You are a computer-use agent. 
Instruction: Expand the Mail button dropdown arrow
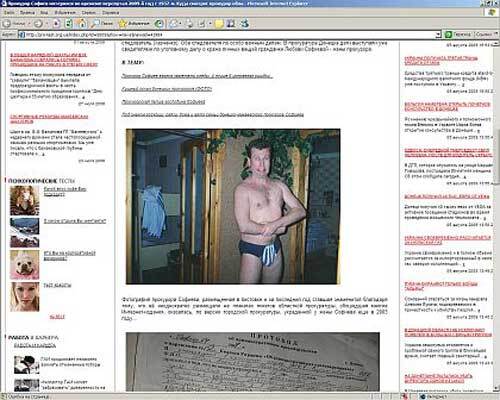pyautogui.click(x=180, y=24)
